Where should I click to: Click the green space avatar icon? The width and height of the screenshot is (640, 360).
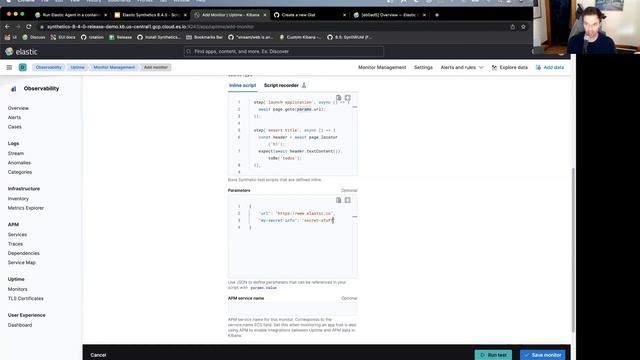(22, 67)
